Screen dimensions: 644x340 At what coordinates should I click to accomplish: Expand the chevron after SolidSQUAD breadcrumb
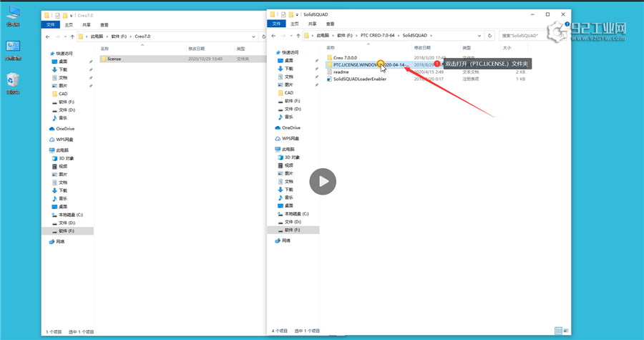point(431,36)
